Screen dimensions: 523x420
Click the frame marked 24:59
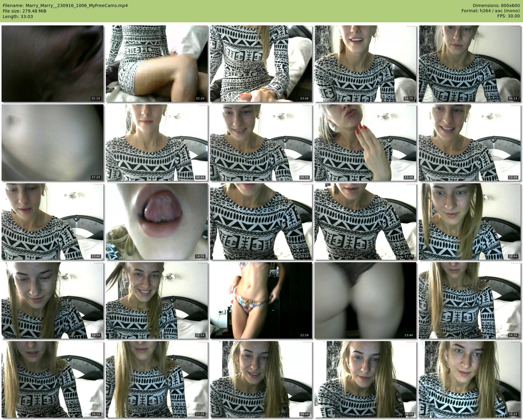coord(469,300)
